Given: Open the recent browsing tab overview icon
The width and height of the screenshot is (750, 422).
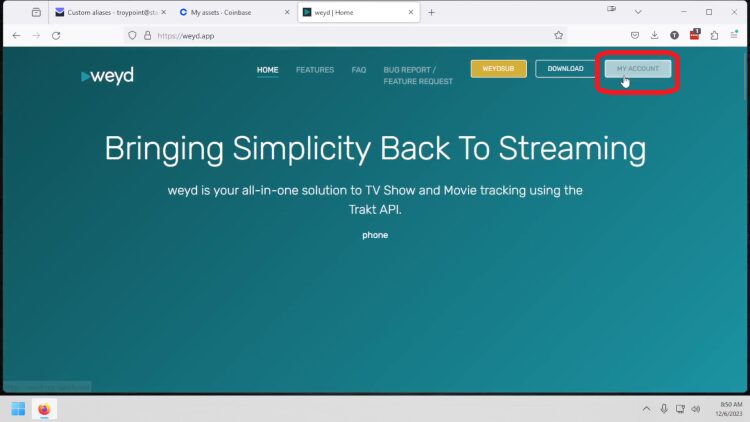Looking at the screenshot, I should (36, 12).
